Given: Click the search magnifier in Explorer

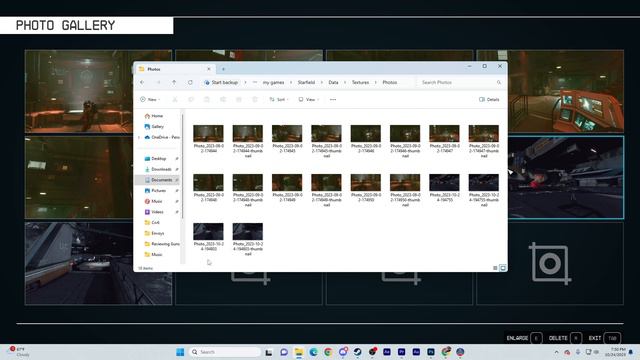Looking at the screenshot, I should [499, 82].
